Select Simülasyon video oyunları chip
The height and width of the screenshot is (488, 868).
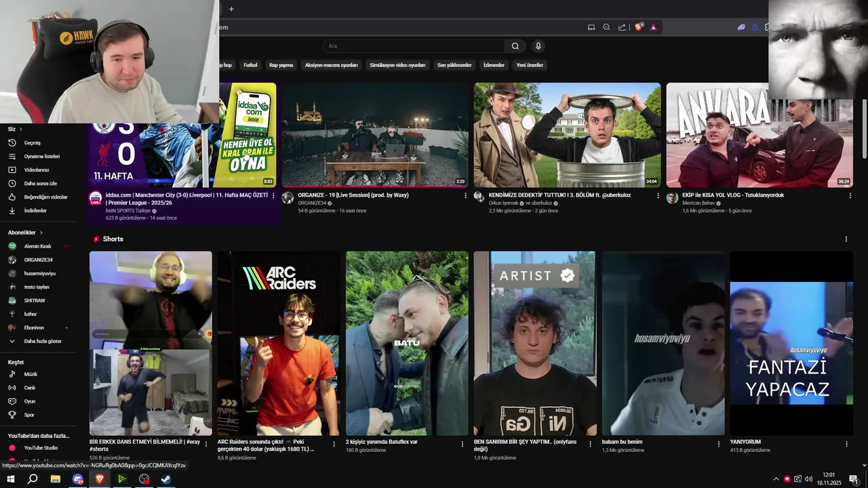[x=397, y=65]
